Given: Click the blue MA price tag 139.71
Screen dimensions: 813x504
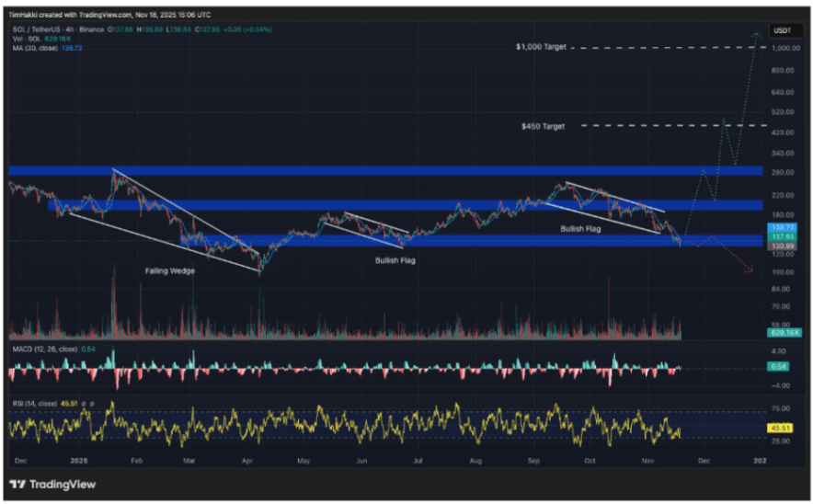Looking at the screenshot, I should pyautogui.click(x=783, y=228).
